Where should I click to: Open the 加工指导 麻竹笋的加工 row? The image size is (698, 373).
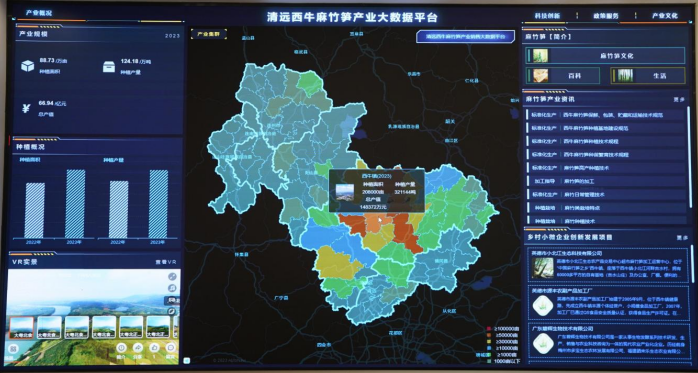tap(605, 181)
